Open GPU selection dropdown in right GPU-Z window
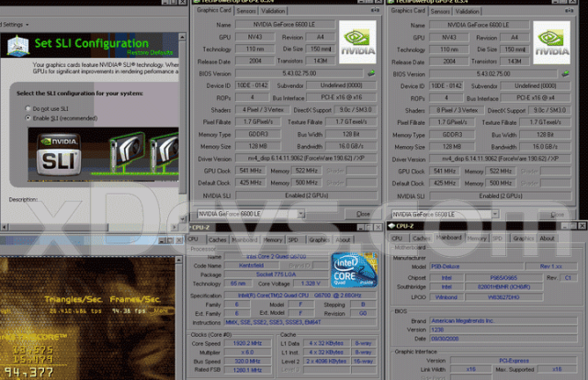The image size is (588, 380). tap(495, 214)
